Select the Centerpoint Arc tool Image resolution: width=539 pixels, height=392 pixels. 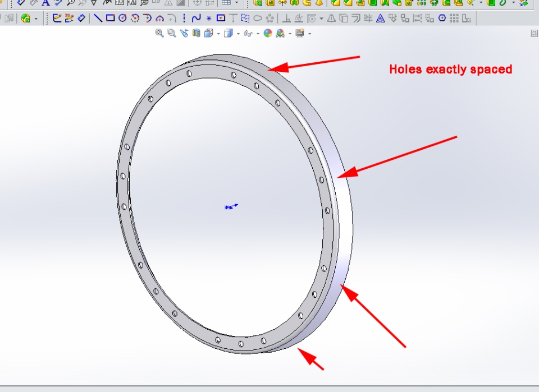tap(135, 18)
